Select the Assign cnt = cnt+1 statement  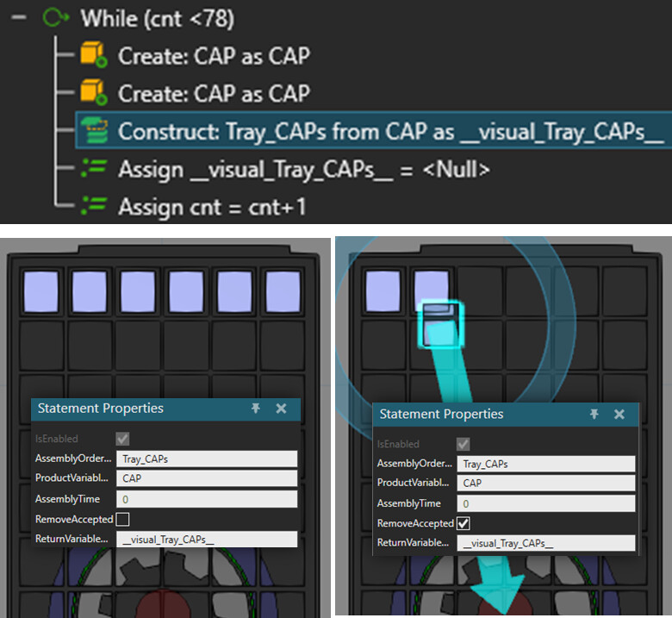click(x=212, y=207)
